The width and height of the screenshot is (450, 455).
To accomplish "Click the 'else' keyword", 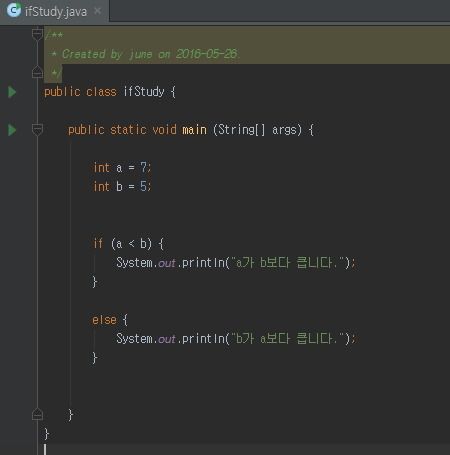I will pyautogui.click(x=104, y=320).
